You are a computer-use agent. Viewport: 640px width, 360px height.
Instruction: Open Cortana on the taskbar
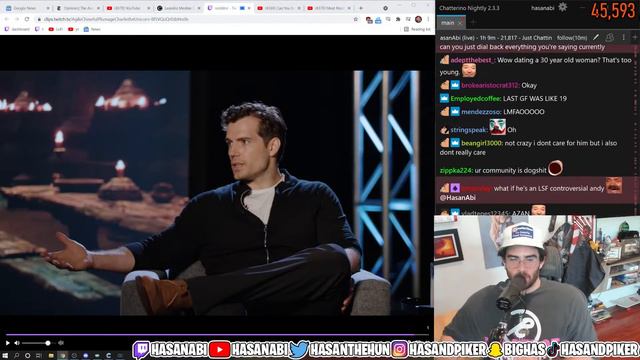pyautogui.click(x=27, y=356)
